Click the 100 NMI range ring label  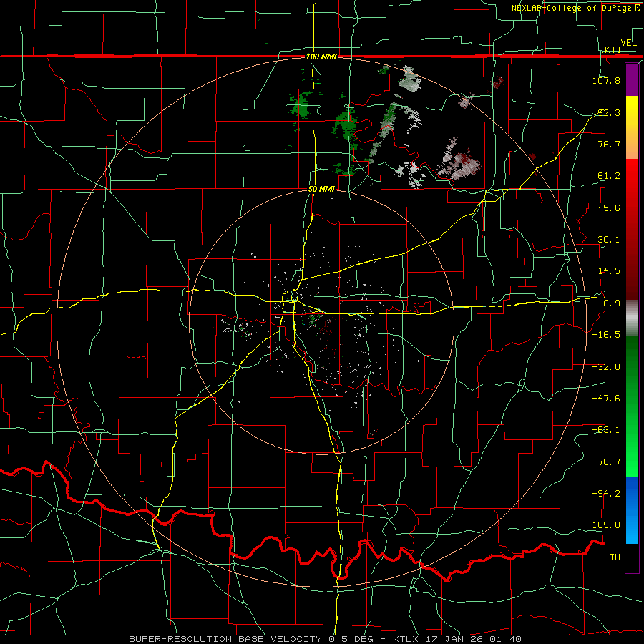(x=321, y=57)
